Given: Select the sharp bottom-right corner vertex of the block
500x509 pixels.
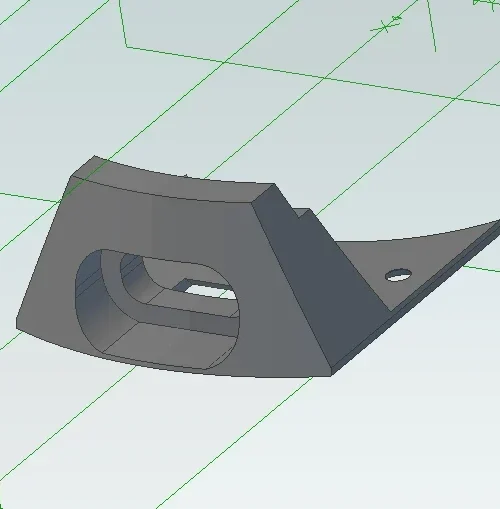Looking at the screenshot, I should tap(331, 375).
